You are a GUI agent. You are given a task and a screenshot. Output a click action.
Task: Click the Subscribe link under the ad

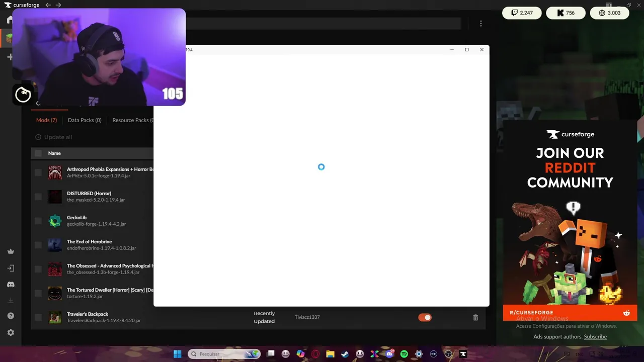595,337
